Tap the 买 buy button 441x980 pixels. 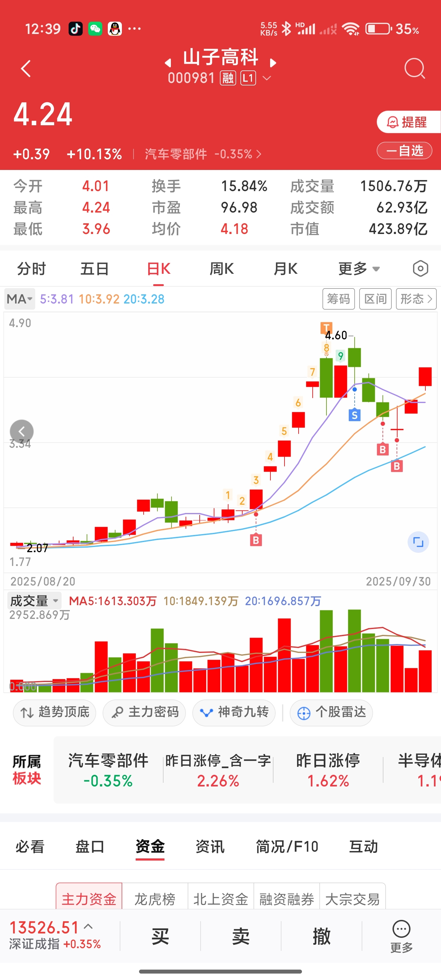point(160,936)
